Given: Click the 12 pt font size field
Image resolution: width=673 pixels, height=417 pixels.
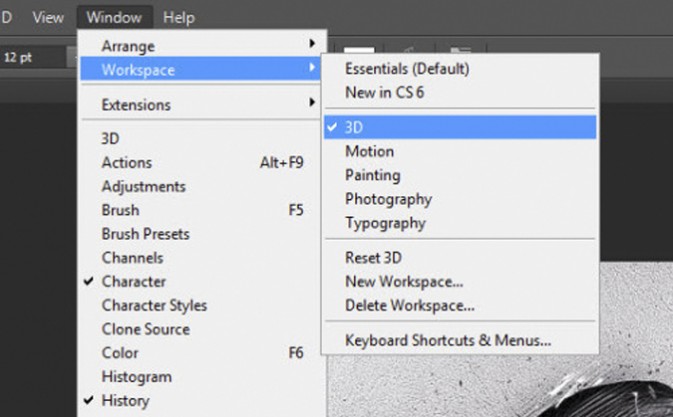Looking at the screenshot, I should [30, 58].
